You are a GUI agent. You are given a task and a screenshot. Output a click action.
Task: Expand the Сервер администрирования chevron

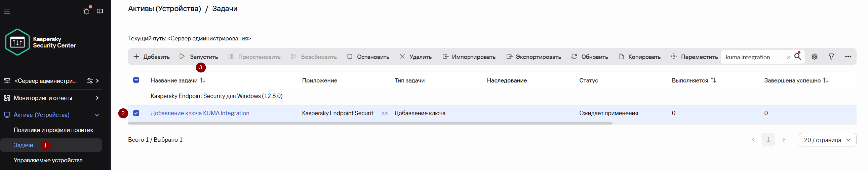pos(97,81)
